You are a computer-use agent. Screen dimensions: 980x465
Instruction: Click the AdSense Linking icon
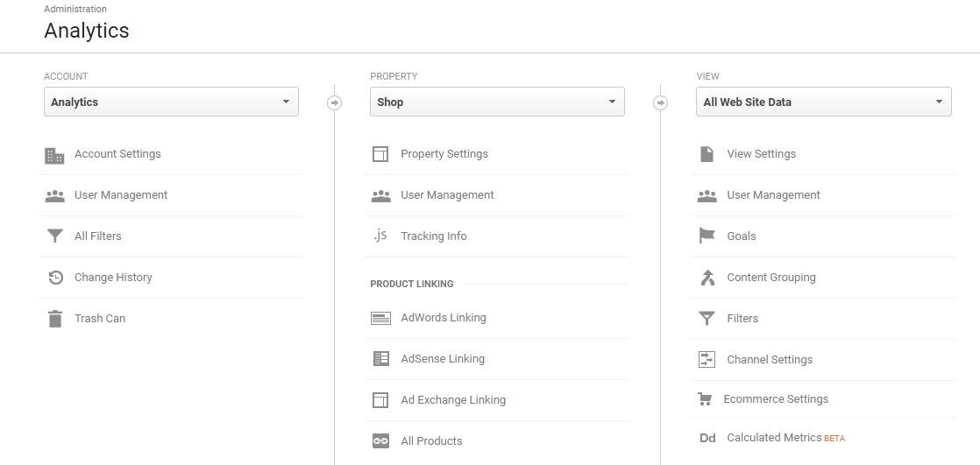[x=380, y=358]
